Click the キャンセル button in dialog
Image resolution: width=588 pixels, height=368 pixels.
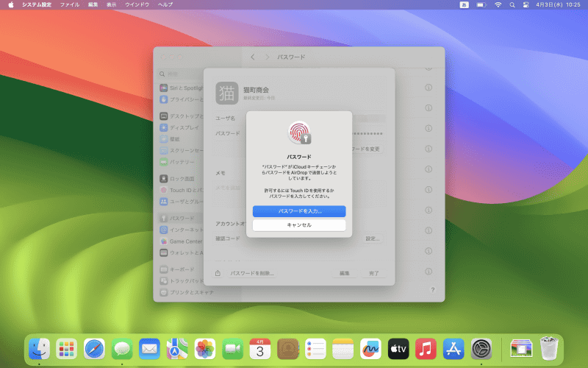pyautogui.click(x=299, y=225)
